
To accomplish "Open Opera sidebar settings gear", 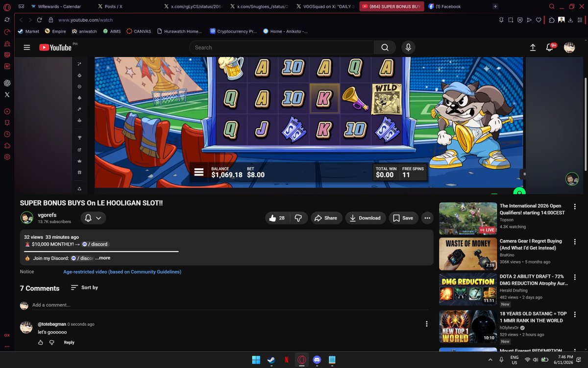I will point(7,157).
